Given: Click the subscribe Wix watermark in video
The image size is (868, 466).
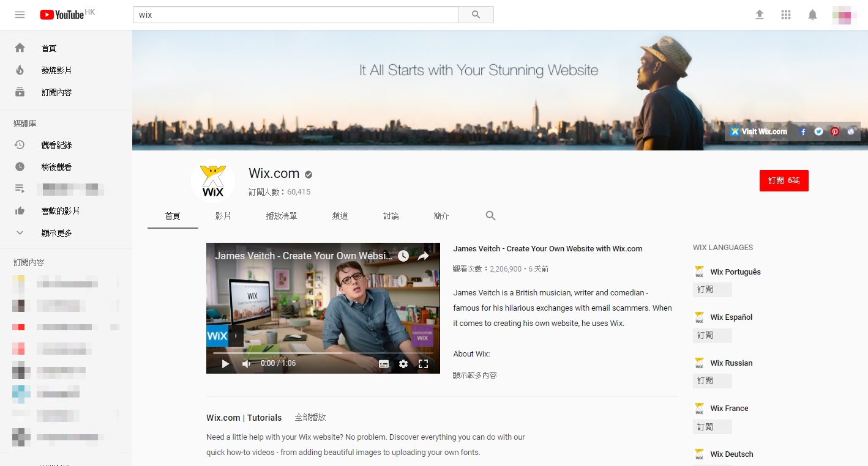Looking at the screenshot, I should pyautogui.click(x=422, y=336).
